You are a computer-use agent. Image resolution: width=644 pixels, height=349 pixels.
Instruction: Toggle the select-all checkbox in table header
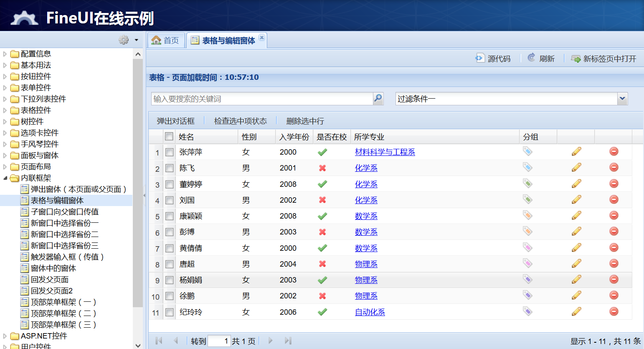point(169,137)
